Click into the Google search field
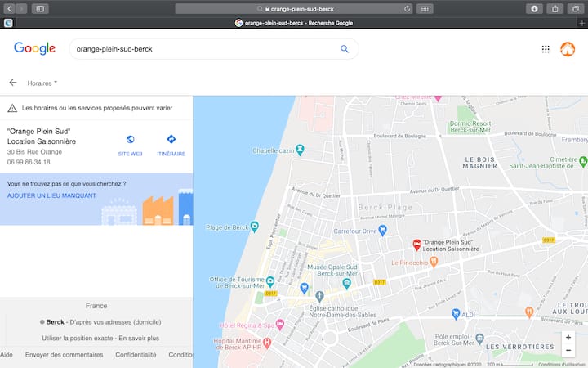Viewport: 588px width, 368px height. coord(204,49)
